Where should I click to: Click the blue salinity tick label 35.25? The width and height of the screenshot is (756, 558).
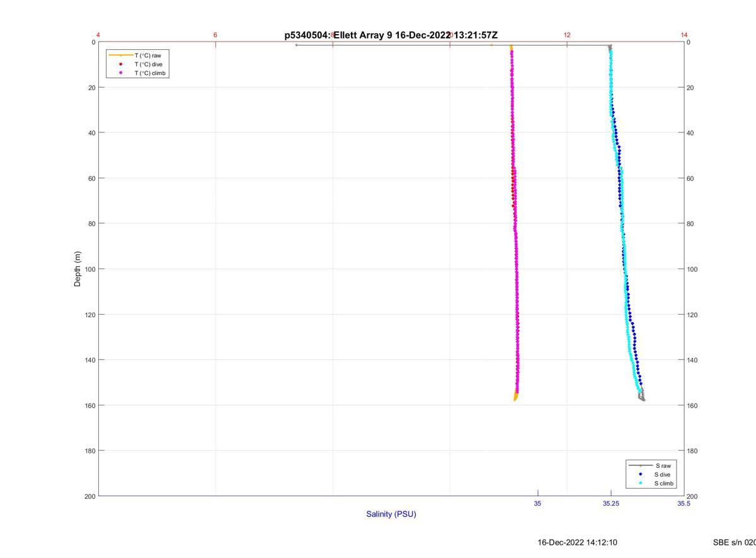click(x=610, y=504)
